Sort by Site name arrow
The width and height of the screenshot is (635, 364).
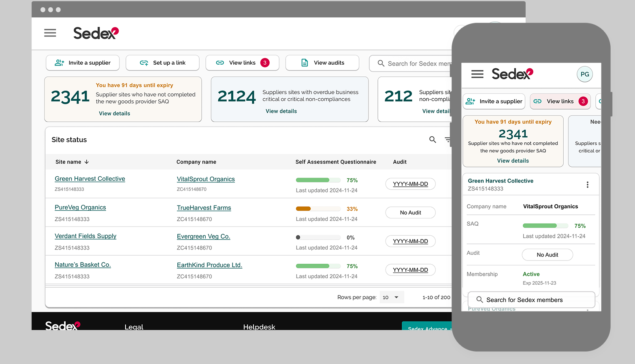[87, 162]
